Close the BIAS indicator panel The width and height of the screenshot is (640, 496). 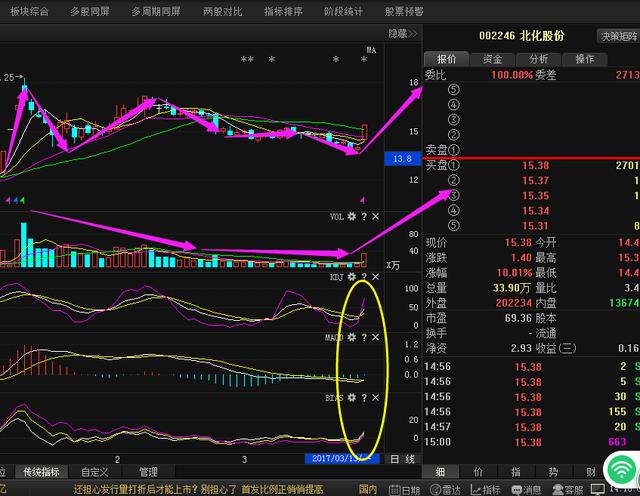pyautogui.click(x=376, y=399)
